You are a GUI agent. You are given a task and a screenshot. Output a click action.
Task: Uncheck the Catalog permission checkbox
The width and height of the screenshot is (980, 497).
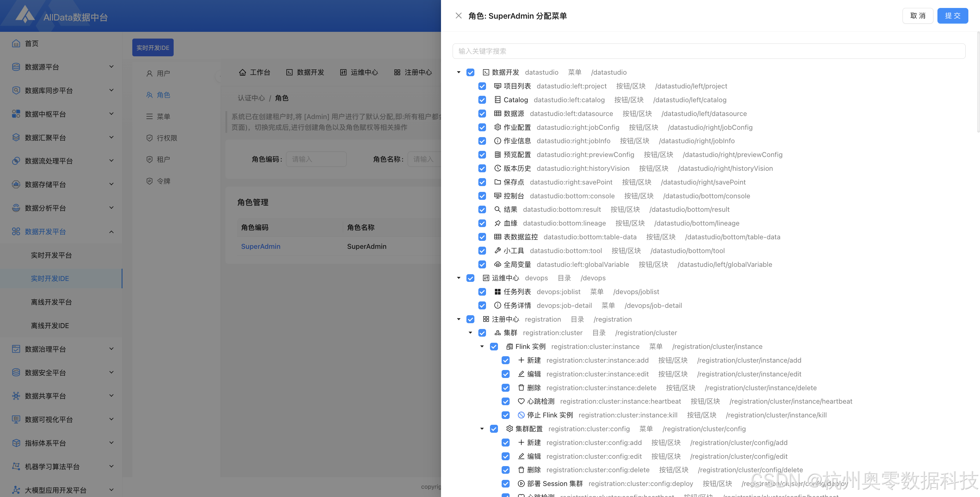[x=482, y=100]
